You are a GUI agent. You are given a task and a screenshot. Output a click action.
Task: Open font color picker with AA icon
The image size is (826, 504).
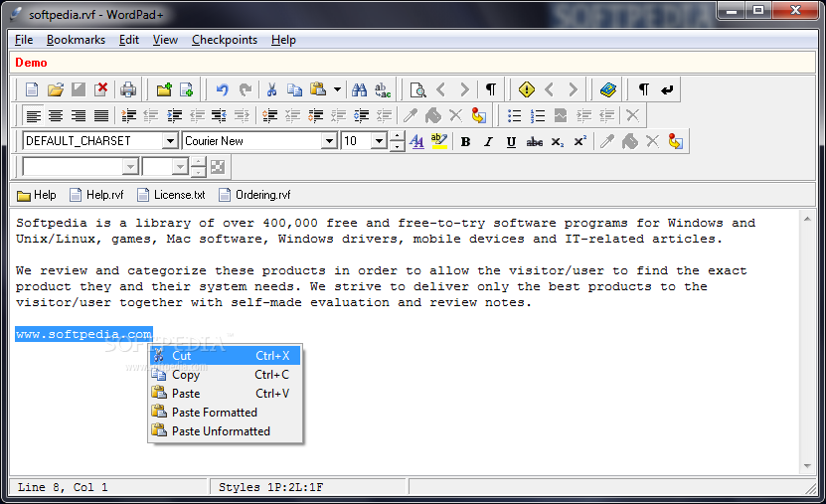pos(416,141)
